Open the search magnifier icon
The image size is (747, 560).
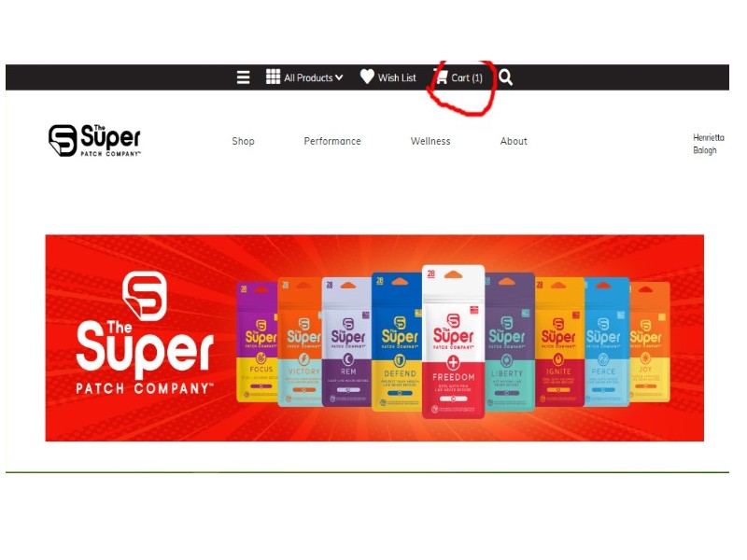505,77
